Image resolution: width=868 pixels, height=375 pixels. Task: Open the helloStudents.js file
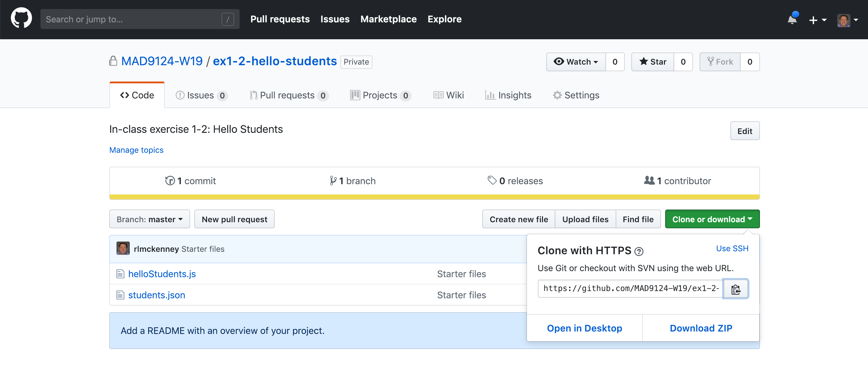162,274
